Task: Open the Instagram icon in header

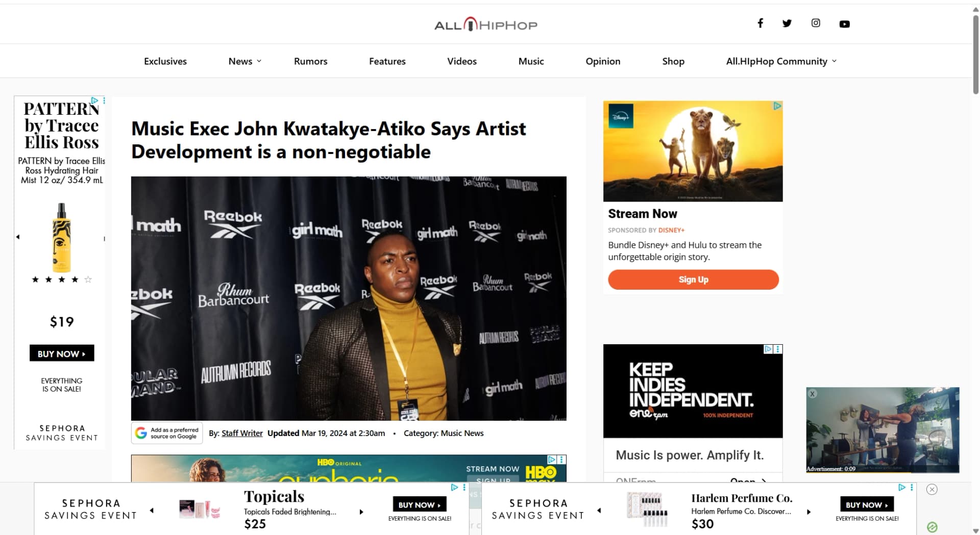Action: point(816,23)
